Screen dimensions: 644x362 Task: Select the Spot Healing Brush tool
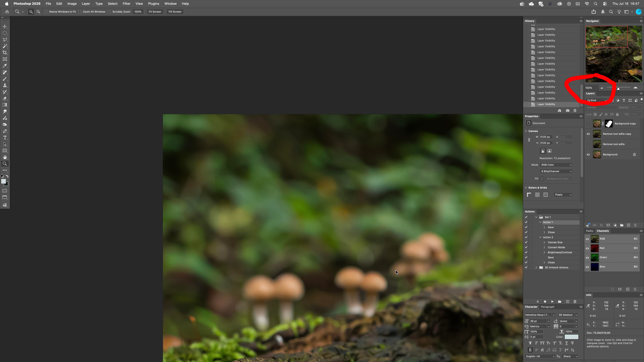(5, 72)
